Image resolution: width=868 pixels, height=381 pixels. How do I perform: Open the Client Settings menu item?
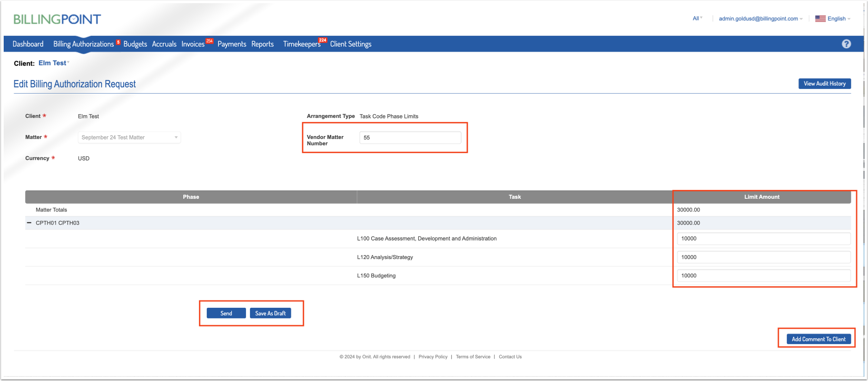point(351,44)
